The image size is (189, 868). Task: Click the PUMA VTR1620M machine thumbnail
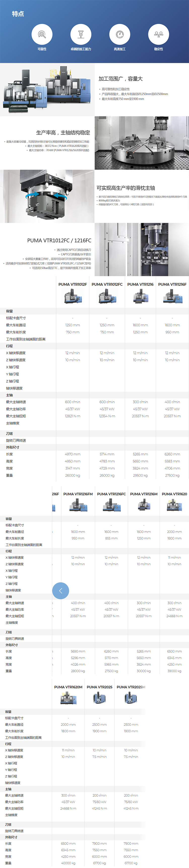(x=68, y=698)
